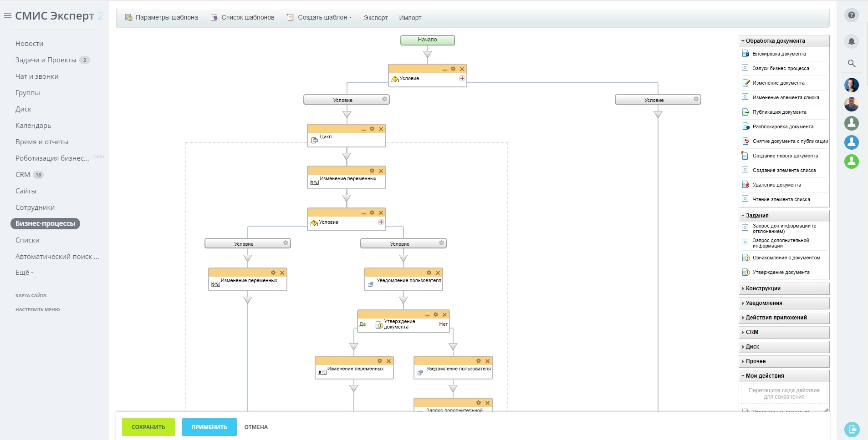
Task: Delete the Цикл block with X icon
Action: point(381,129)
